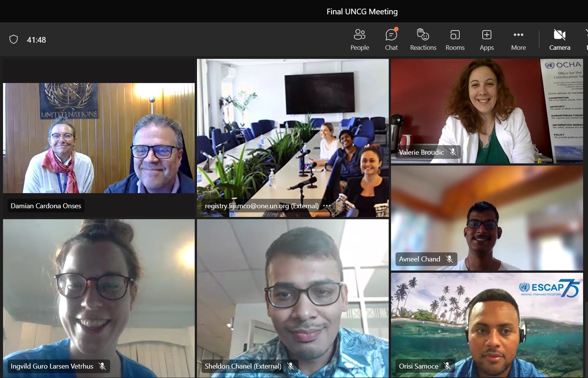588x378 pixels.
Task: Click Valerie Broudic's muted microphone icon
Action: 453,152
